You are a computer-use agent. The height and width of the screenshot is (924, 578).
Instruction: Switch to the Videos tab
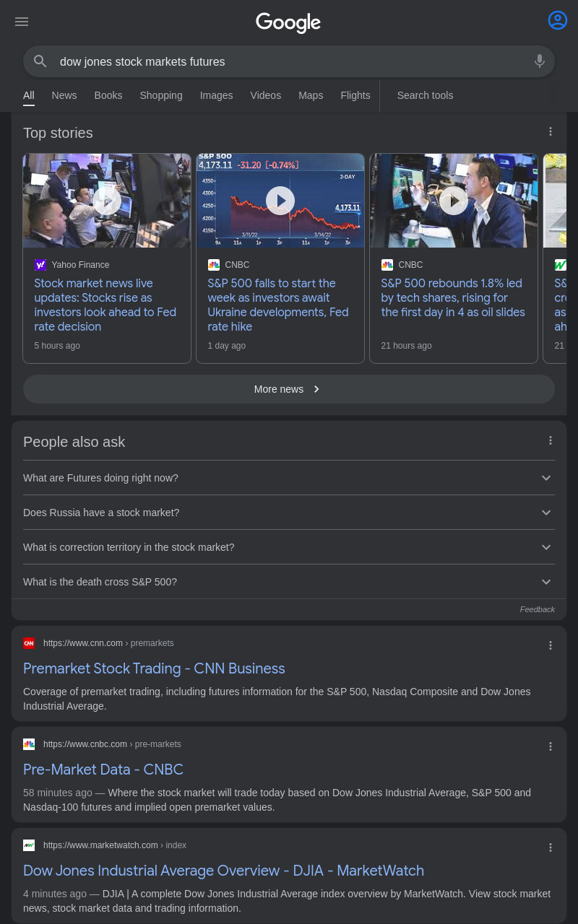click(266, 95)
